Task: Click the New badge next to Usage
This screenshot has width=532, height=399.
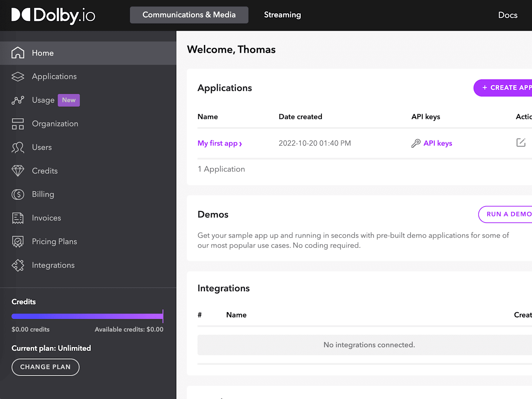Action: [69, 100]
